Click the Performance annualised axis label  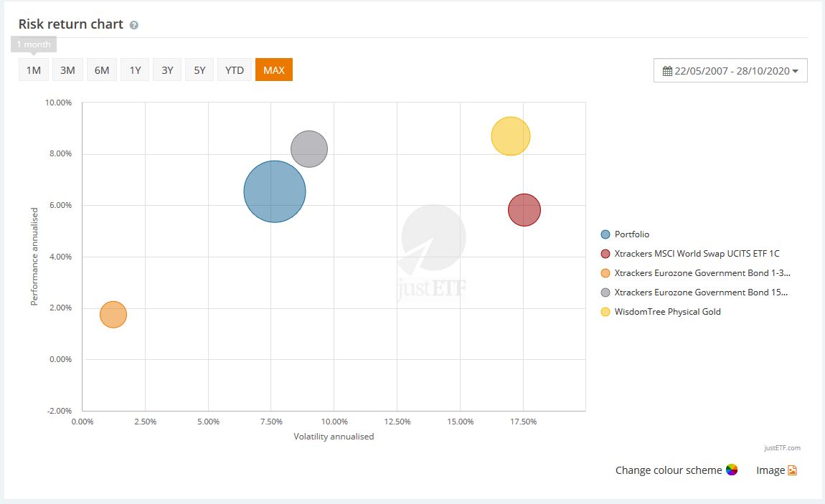pyautogui.click(x=34, y=257)
